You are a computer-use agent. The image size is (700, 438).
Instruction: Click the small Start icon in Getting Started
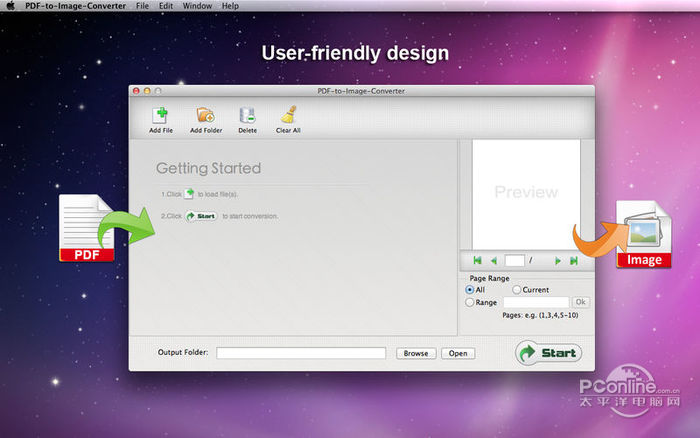click(201, 216)
